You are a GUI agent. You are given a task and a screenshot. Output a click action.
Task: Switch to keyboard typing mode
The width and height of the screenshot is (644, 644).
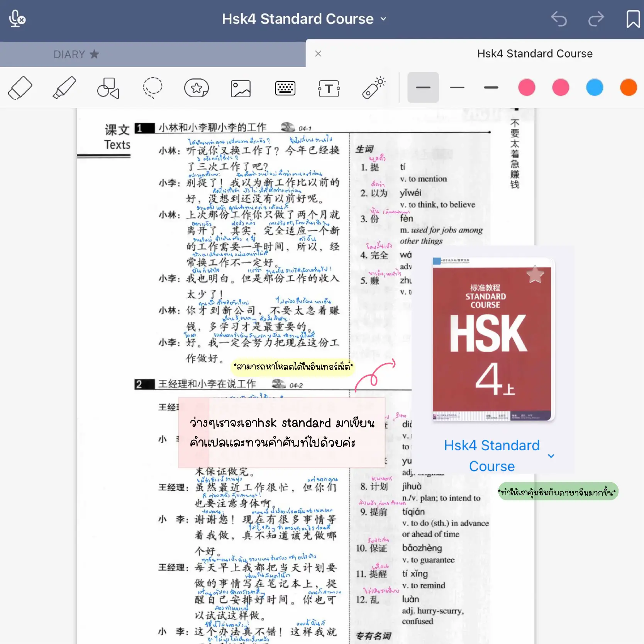click(x=285, y=88)
